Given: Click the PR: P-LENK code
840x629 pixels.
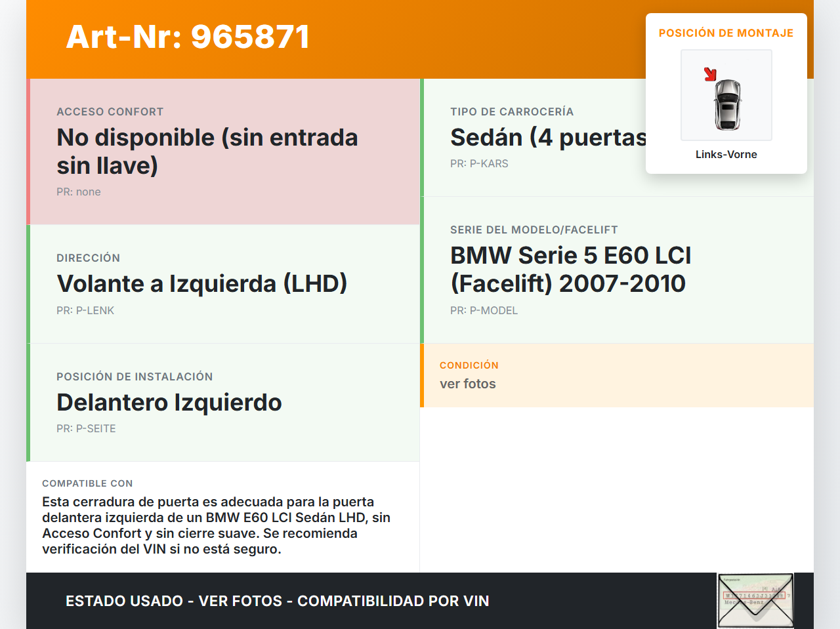Looking at the screenshot, I should point(85,310).
